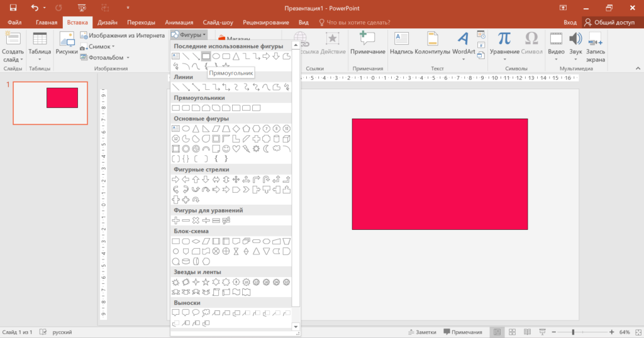This screenshot has height=338, width=644.
Task: Expand the Screenshot (Снимок) dropdown
Action: click(101, 46)
